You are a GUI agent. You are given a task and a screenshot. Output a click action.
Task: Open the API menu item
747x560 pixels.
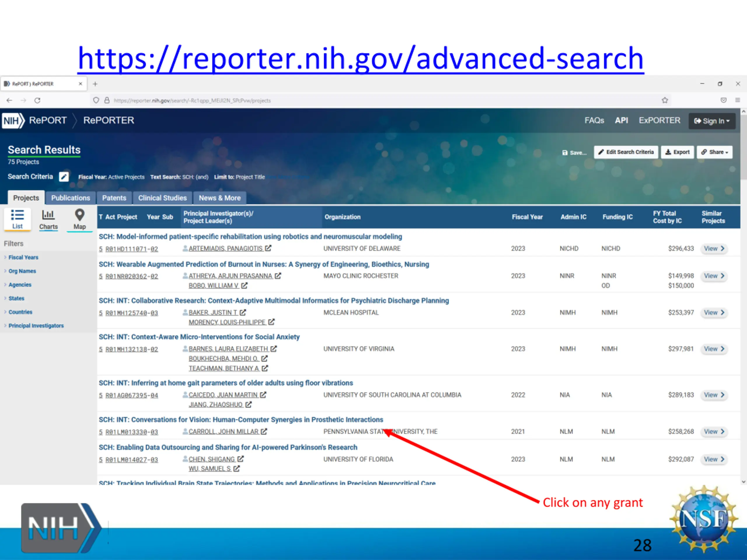tap(621, 120)
